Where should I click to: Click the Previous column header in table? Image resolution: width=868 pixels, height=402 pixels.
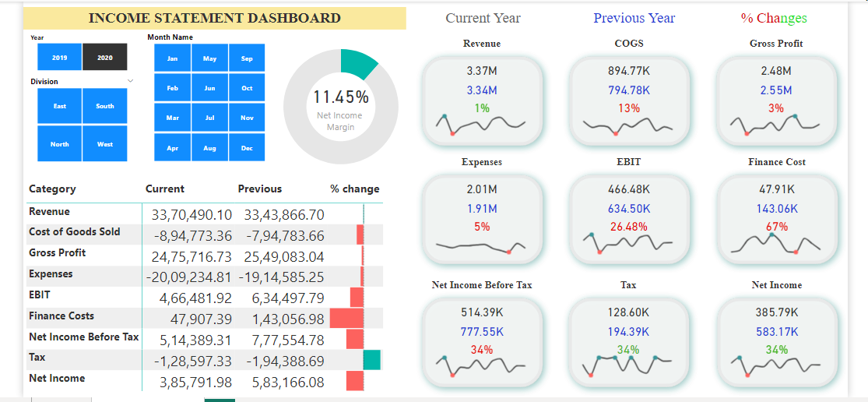[x=260, y=189]
